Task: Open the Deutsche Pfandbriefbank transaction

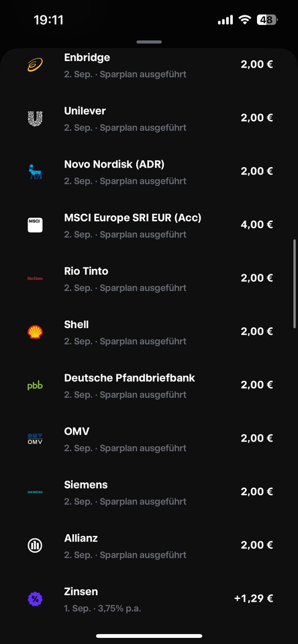Action: [149, 385]
